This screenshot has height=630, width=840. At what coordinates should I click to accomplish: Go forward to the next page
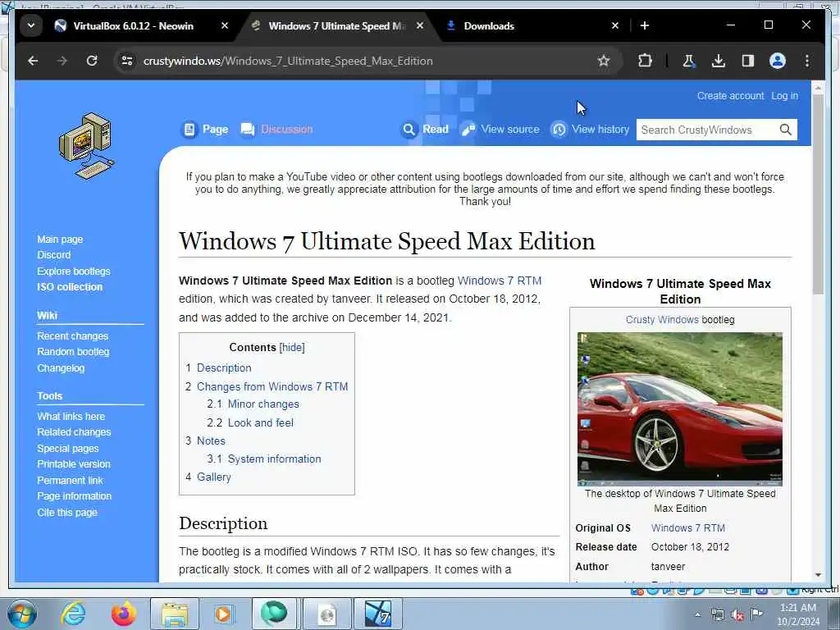click(x=62, y=61)
